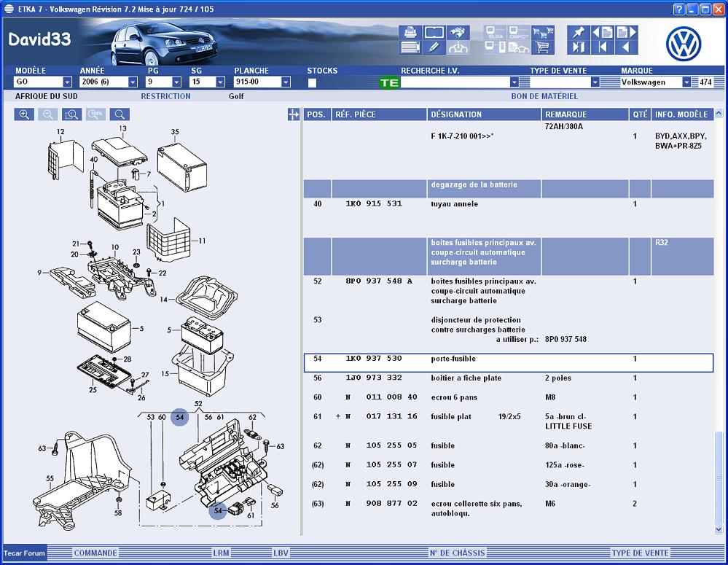
Task: Expand the MODÈLE dropdown
Action: [67, 82]
